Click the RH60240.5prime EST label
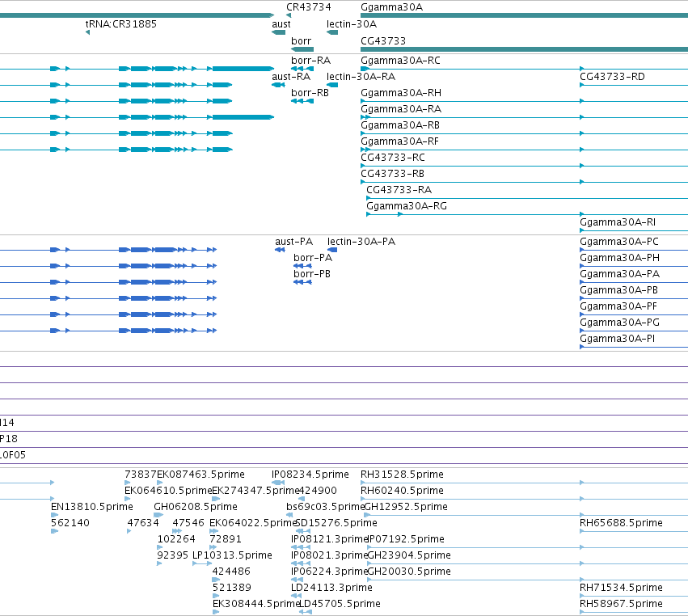This screenshot has height=616, width=688. (402, 491)
